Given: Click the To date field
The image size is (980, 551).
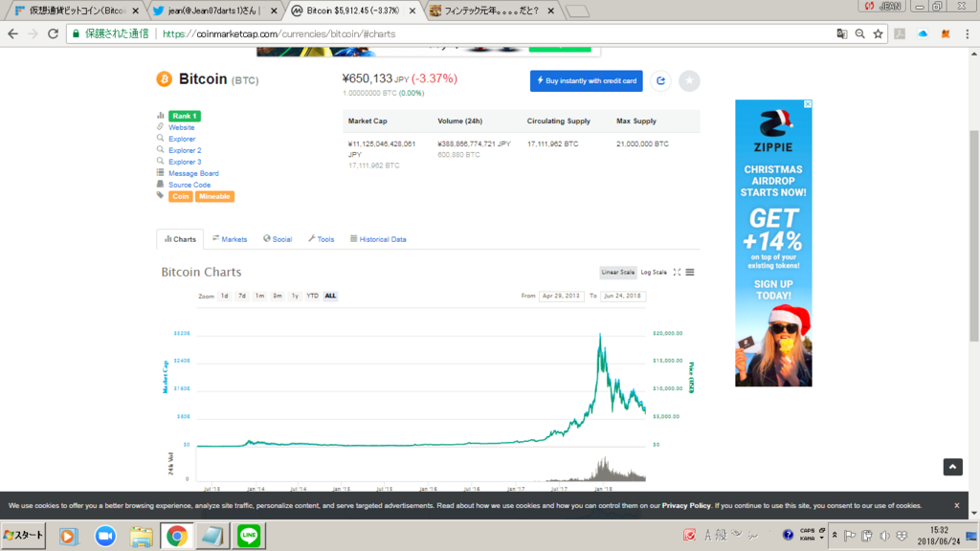Looking at the screenshot, I should pyautogui.click(x=622, y=297).
